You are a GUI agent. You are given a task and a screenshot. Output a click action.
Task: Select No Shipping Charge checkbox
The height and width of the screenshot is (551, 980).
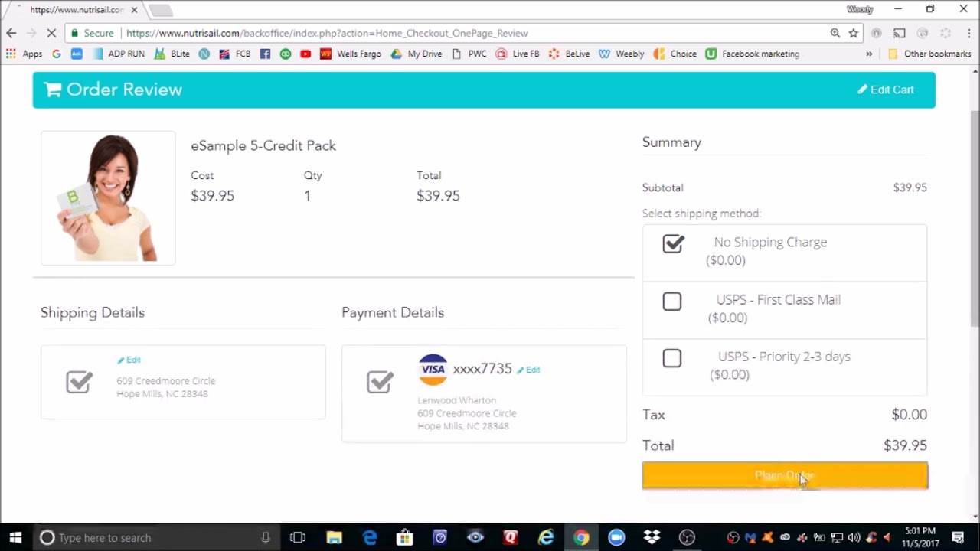[673, 243]
